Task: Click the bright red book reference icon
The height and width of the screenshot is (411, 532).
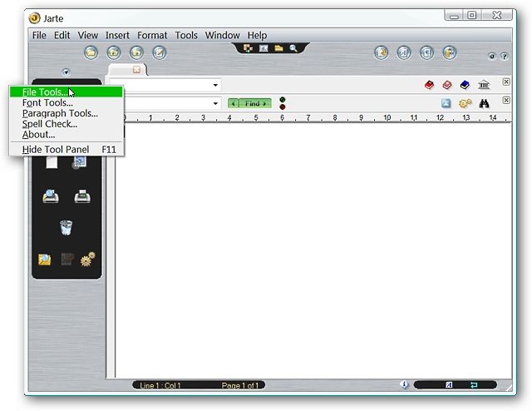Action: click(429, 85)
